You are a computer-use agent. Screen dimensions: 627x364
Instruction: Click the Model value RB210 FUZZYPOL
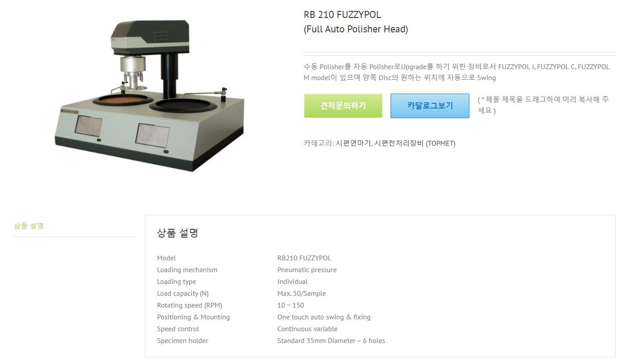[304, 258]
